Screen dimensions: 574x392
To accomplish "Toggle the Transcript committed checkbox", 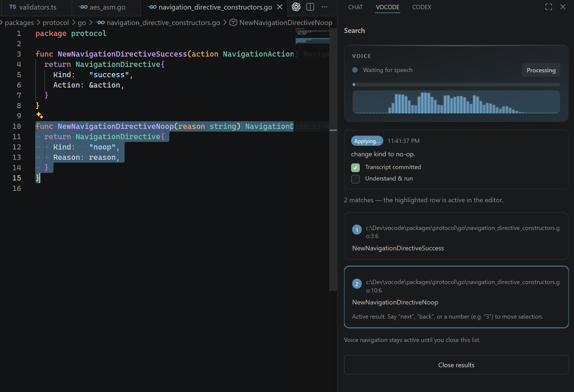I will click(x=355, y=167).
